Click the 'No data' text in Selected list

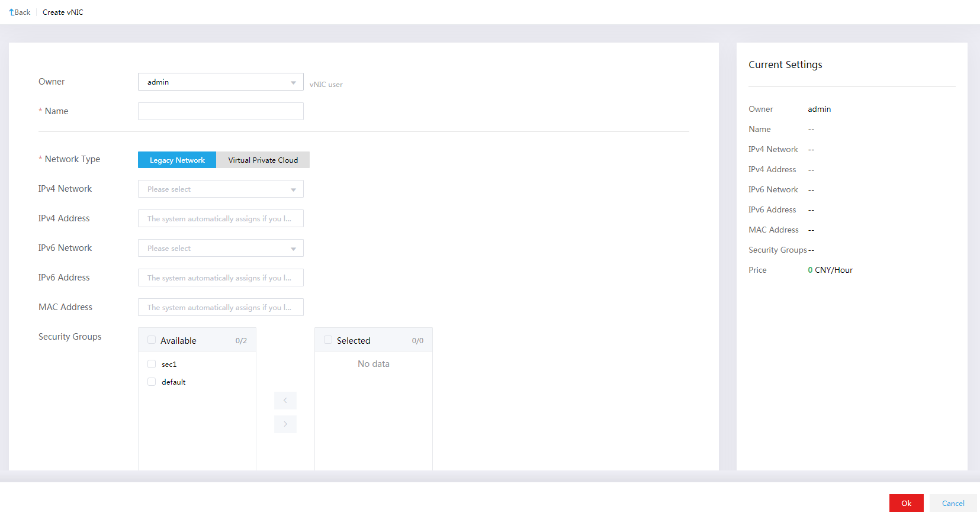point(374,364)
